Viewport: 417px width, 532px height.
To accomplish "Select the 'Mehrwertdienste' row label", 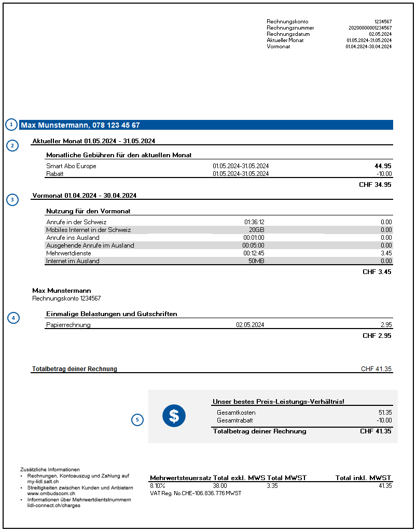I will (x=68, y=253).
